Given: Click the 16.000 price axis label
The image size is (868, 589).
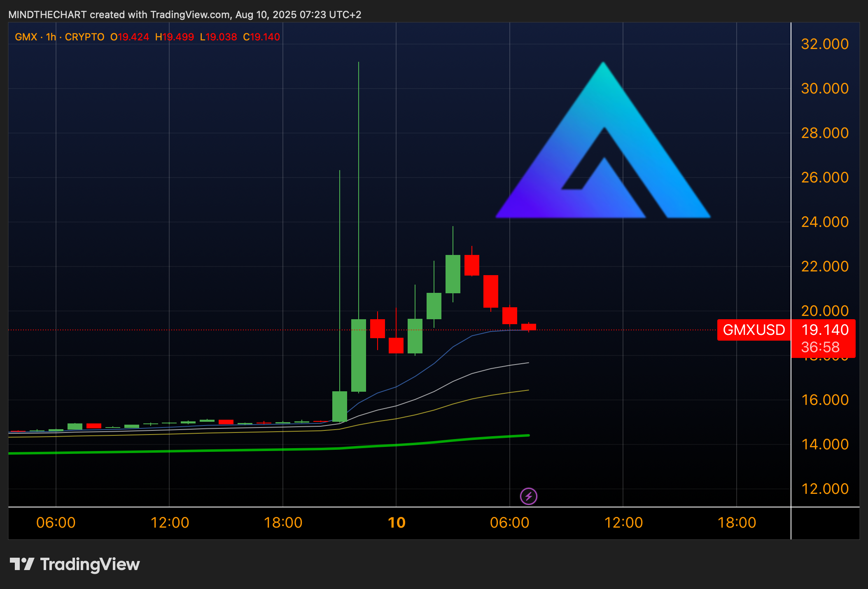Looking at the screenshot, I should pyautogui.click(x=825, y=400).
